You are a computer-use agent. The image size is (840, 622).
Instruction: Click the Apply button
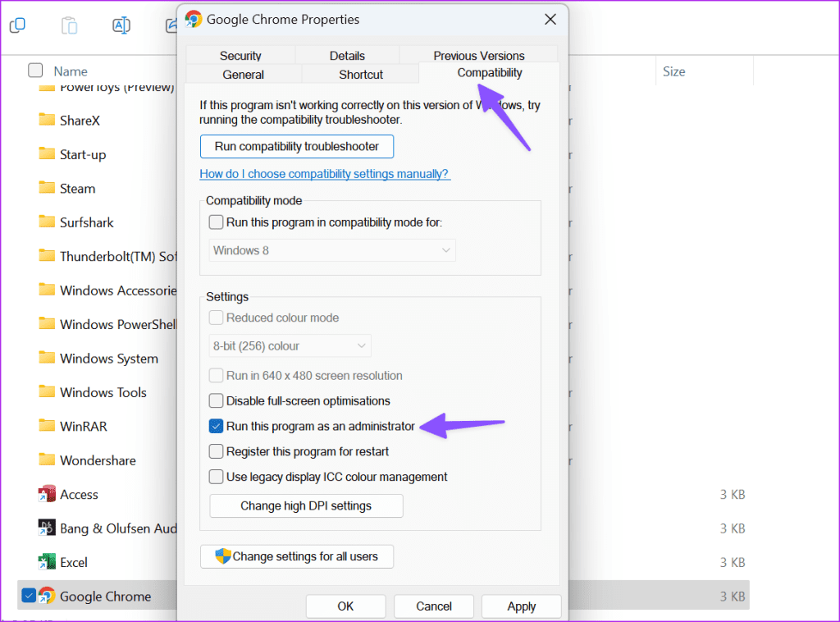coord(521,606)
